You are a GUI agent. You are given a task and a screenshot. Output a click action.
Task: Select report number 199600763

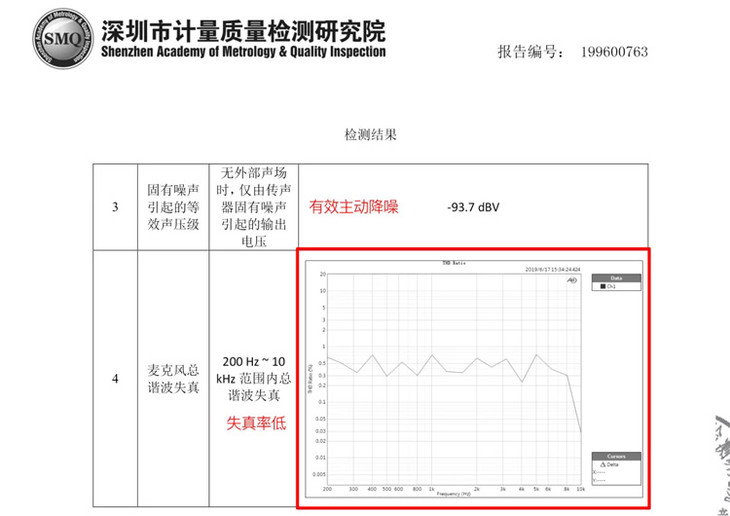coord(615,52)
